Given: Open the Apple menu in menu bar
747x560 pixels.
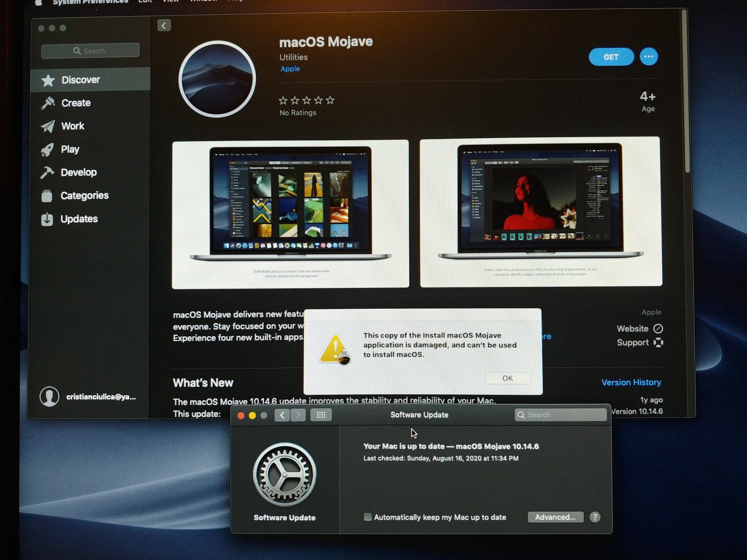Looking at the screenshot, I should [38, 2].
